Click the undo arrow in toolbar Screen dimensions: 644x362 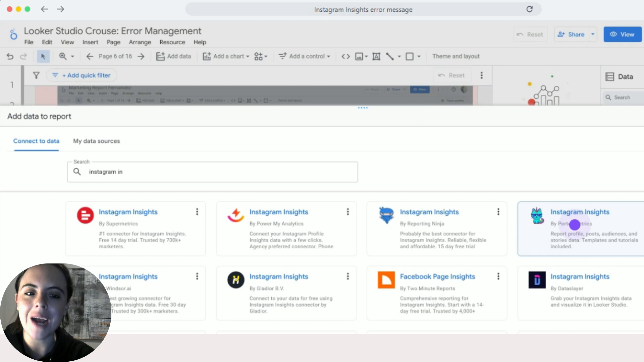point(10,56)
